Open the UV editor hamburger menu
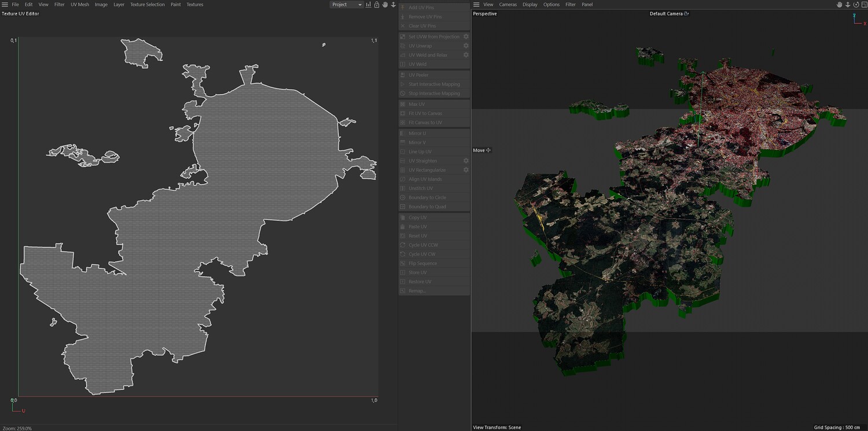The width and height of the screenshot is (868, 431). click(5, 5)
